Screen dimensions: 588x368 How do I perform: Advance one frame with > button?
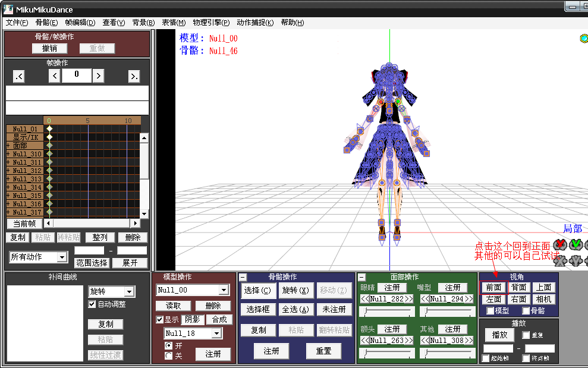[98, 76]
